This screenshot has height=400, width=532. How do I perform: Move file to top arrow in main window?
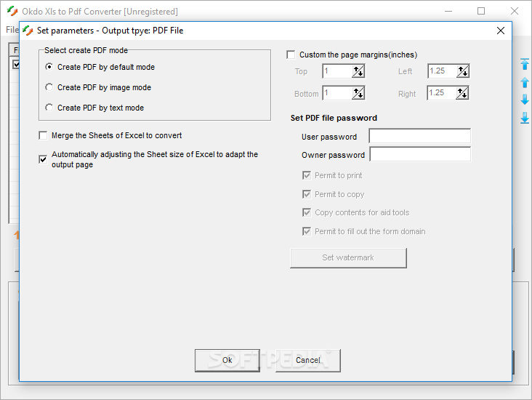[x=525, y=64]
